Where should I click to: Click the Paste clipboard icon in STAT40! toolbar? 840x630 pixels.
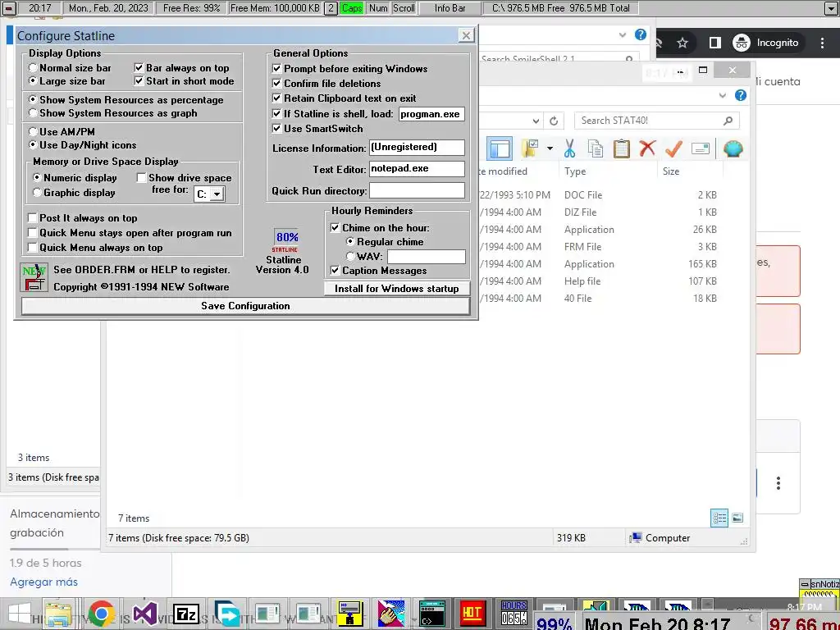coord(622,148)
